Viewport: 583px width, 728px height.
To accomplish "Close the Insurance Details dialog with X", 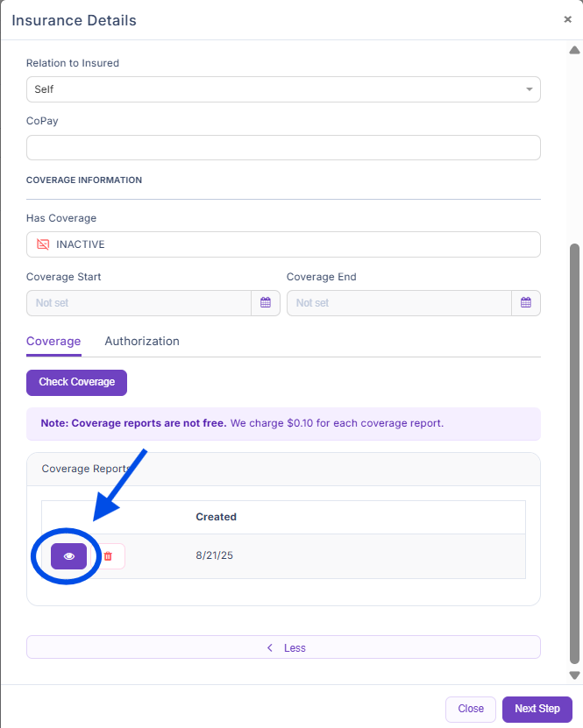I will click(567, 19).
